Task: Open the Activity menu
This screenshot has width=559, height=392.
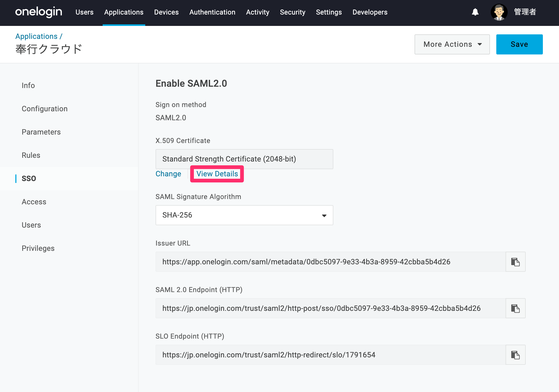Action: pyautogui.click(x=258, y=12)
